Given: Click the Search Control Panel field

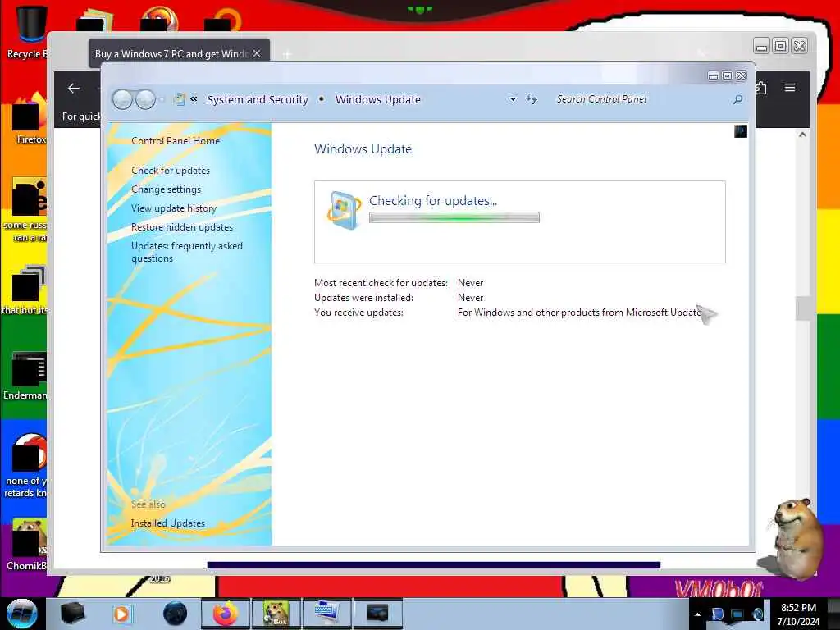Looking at the screenshot, I should point(643,99).
